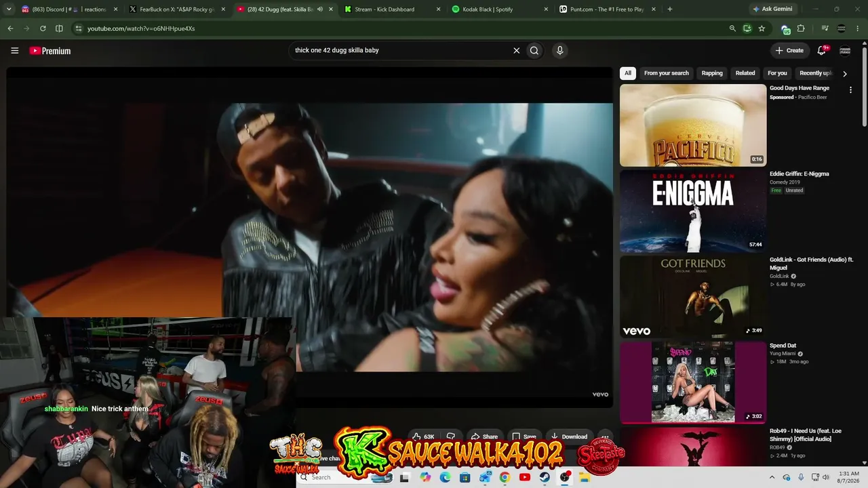This screenshot has height=488, width=868.
Task: Open the Eddie Griffin E-Niggma thumbnail
Action: [693, 211]
